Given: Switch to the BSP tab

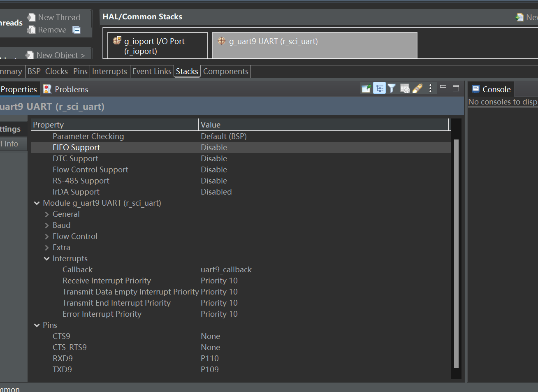Looking at the screenshot, I should (x=34, y=71).
